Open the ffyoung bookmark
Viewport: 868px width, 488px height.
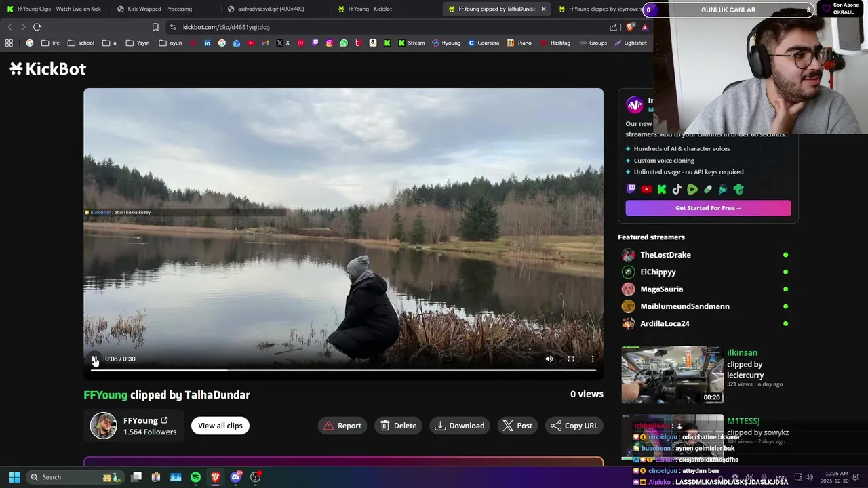[x=446, y=43]
